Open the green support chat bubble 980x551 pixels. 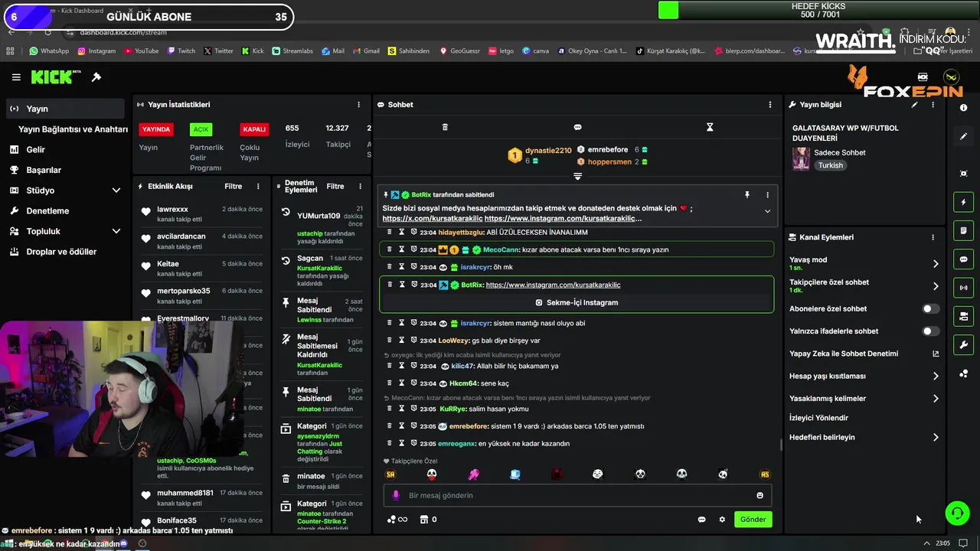957,513
